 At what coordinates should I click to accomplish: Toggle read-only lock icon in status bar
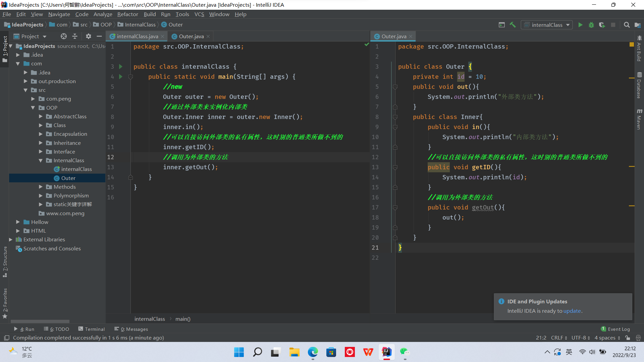point(628,338)
